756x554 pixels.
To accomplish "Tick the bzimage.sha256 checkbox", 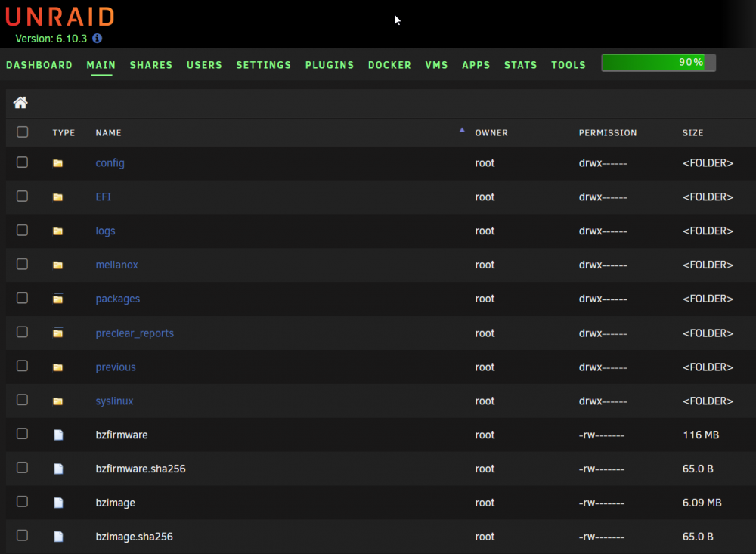I will (x=22, y=536).
